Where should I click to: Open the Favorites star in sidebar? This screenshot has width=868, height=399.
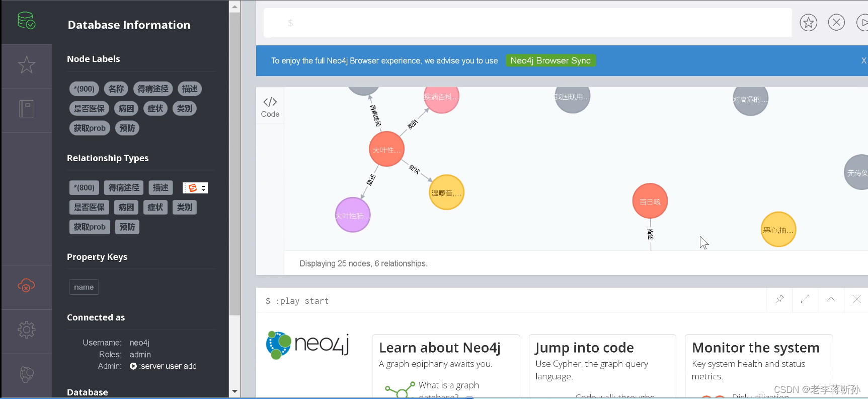pyautogui.click(x=26, y=65)
